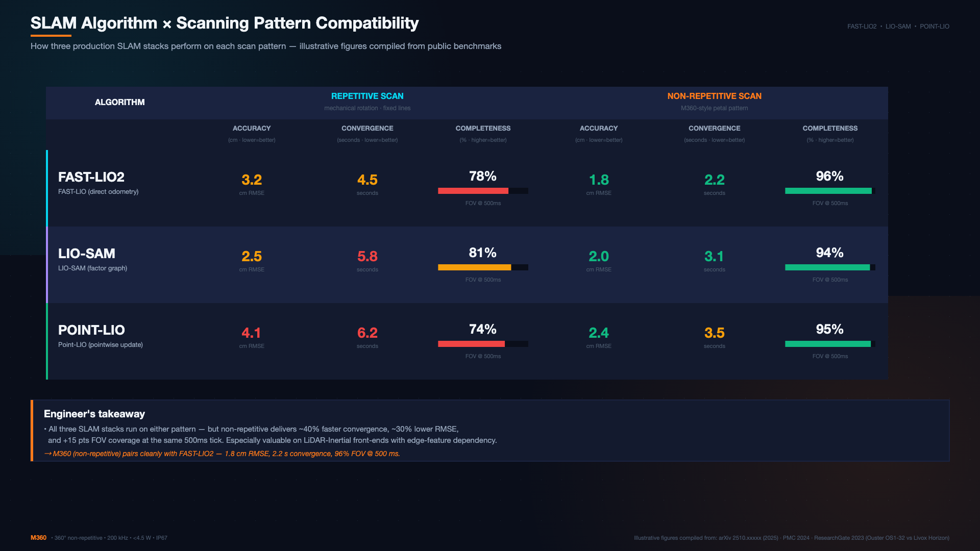Select the LIO-SAM row title
The height and width of the screenshot is (551, 980).
click(x=87, y=254)
